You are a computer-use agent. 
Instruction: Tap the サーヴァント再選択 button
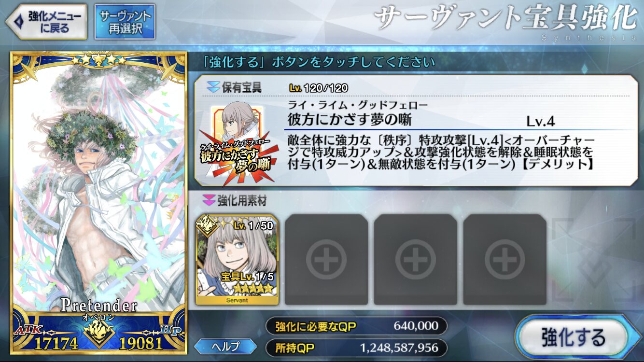coord(125,22)
